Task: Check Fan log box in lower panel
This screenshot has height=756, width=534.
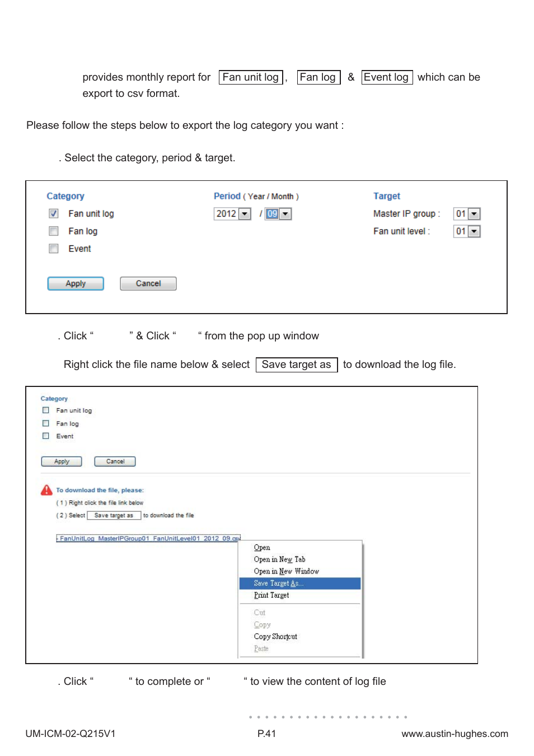Action: click(46, 423)
